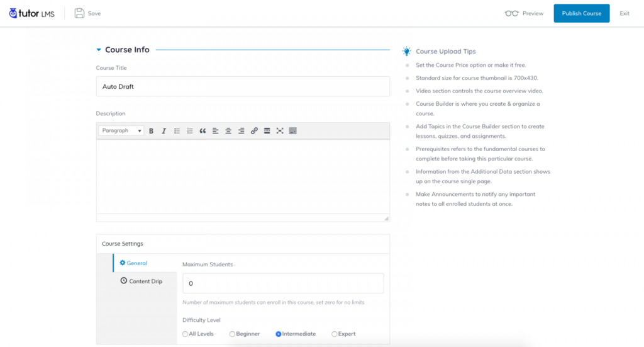
Task: Insert a bulleted list in description
Action: click(177, 131)
